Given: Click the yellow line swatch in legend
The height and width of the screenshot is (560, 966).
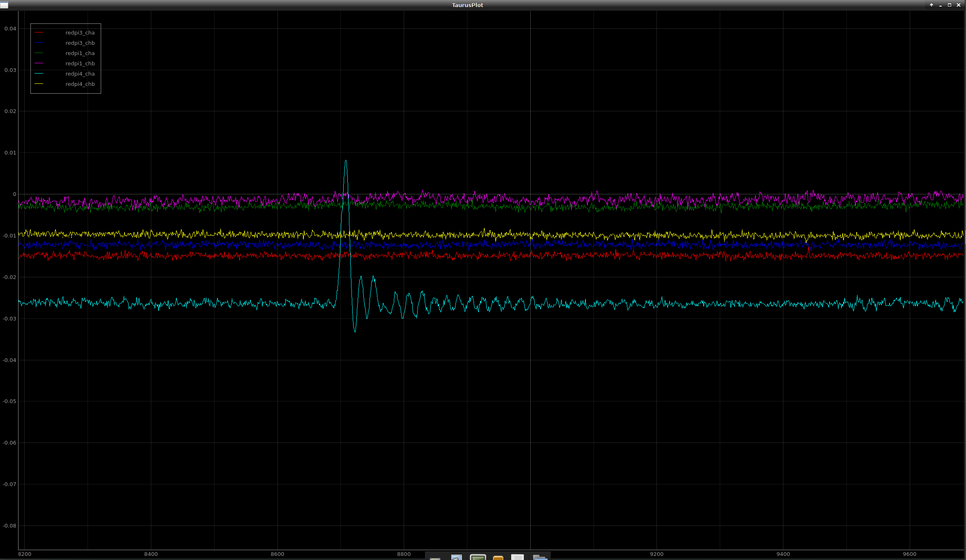Looking at the screenshot, I should click(39, 84).
